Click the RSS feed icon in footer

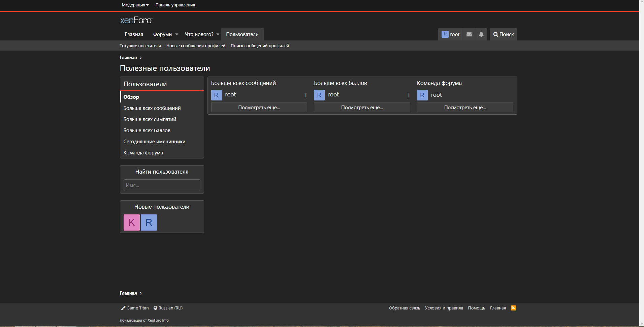coord(513,308)
